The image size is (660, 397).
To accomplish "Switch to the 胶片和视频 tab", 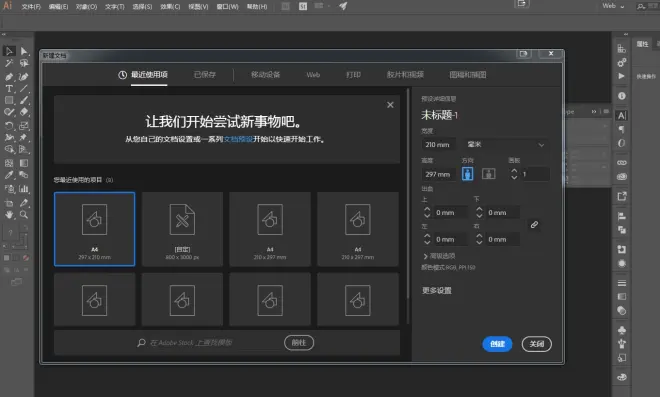I will pos(405,75).
